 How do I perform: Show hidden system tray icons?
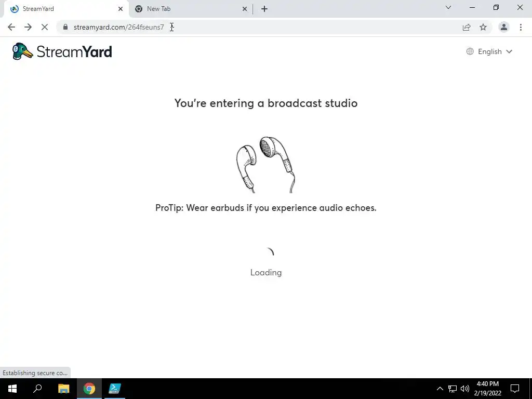[x=440, y=389]
